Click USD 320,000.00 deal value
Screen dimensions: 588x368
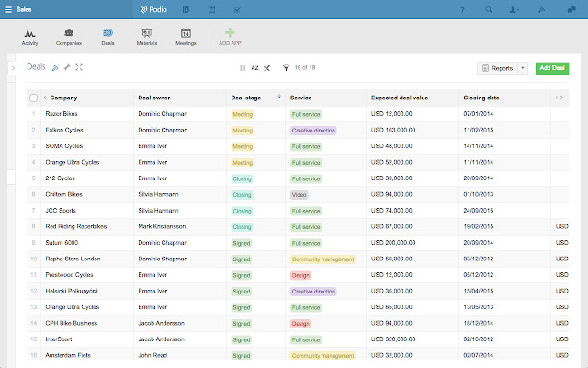393,339
